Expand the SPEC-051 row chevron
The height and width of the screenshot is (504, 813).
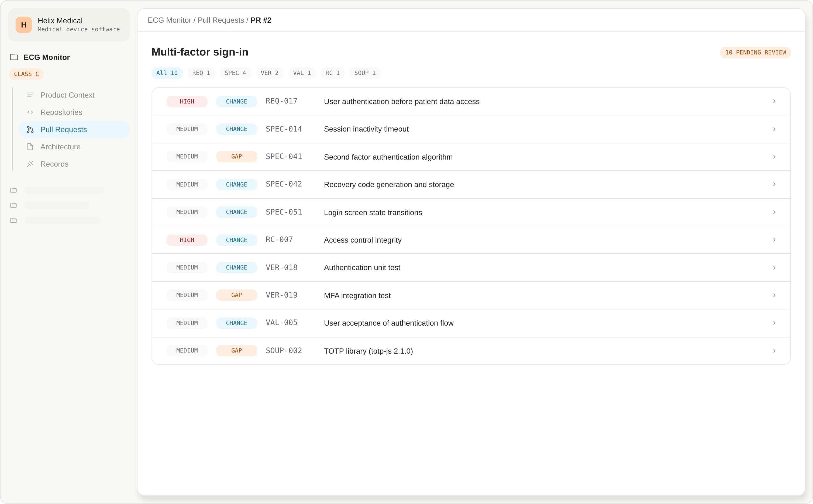pos(774,212)
